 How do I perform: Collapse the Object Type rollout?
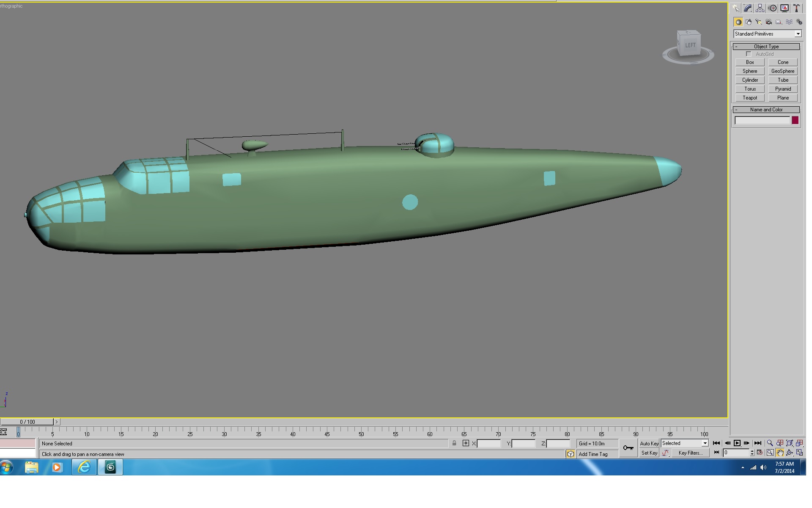pyautogui.click(x=766, y=47)
